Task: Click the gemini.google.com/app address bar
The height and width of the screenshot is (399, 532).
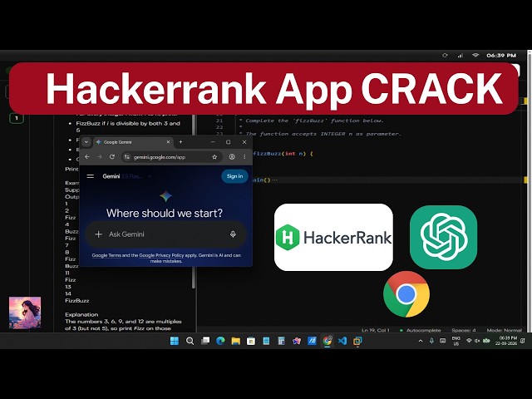Action: pyautogui.click(x=172, y=157)
